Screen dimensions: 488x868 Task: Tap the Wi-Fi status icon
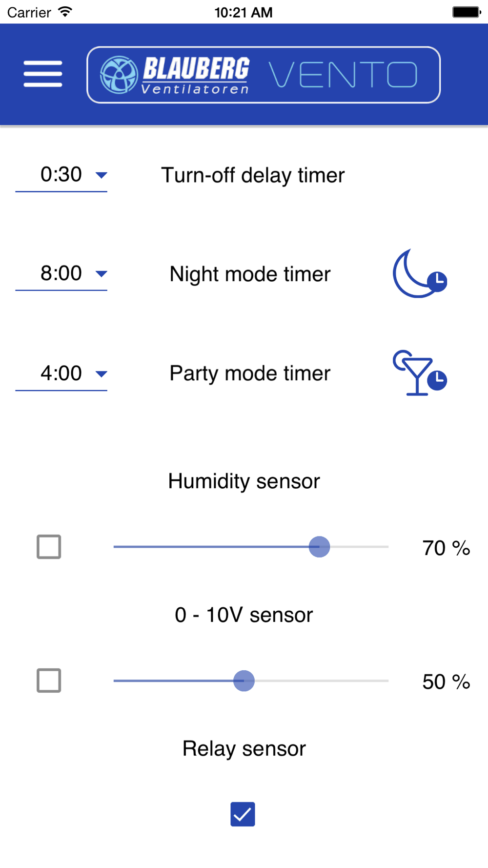(65, 12)
